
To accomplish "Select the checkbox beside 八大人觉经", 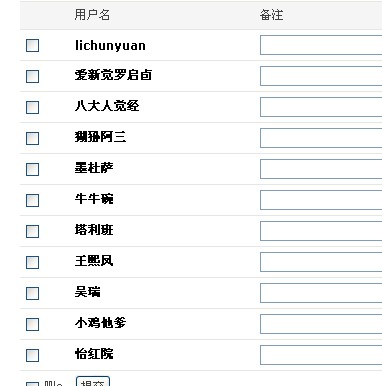I will click(32, 107).
